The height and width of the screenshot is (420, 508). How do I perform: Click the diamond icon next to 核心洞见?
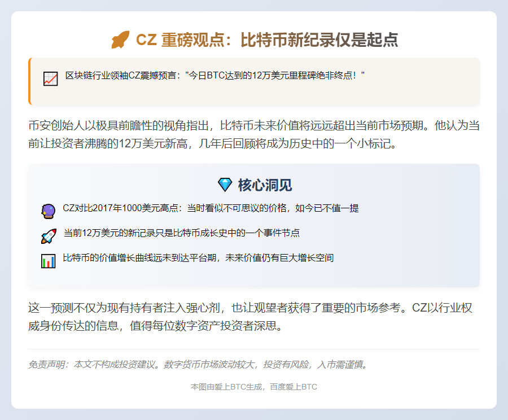(225, 185)
